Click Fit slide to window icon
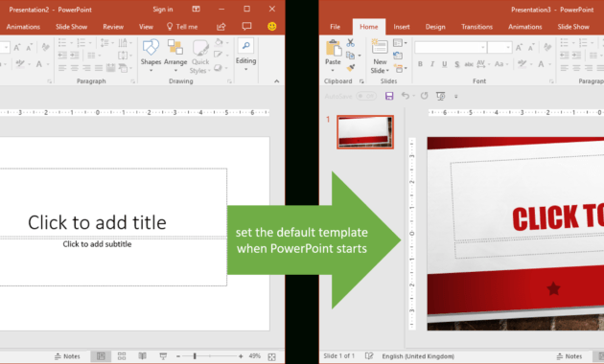604x364 pixels. tap(271, 356)
